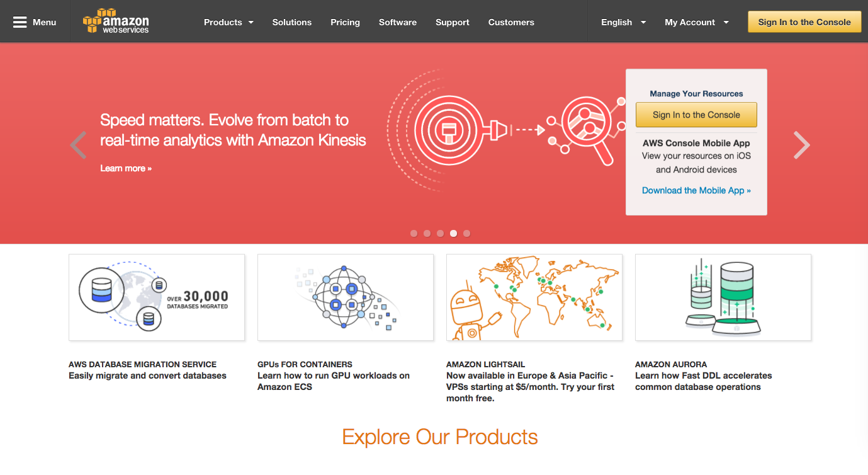The height and width of the screenshot is (475, 868).
Task: Click the 'Explore Our Products' heading
Action: click(440, 437)
